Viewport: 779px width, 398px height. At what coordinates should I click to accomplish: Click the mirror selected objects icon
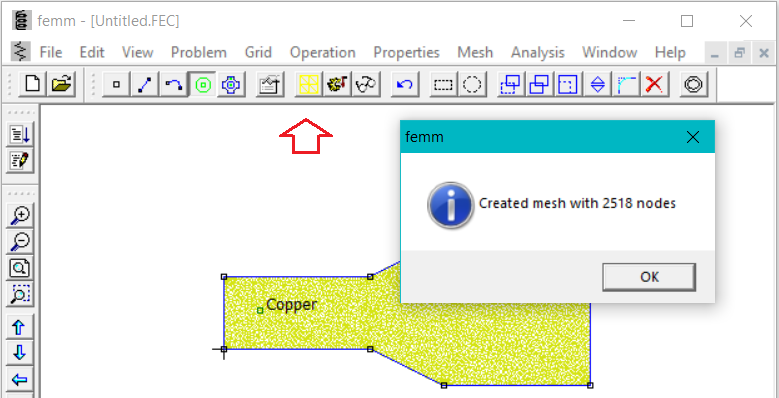597,84
